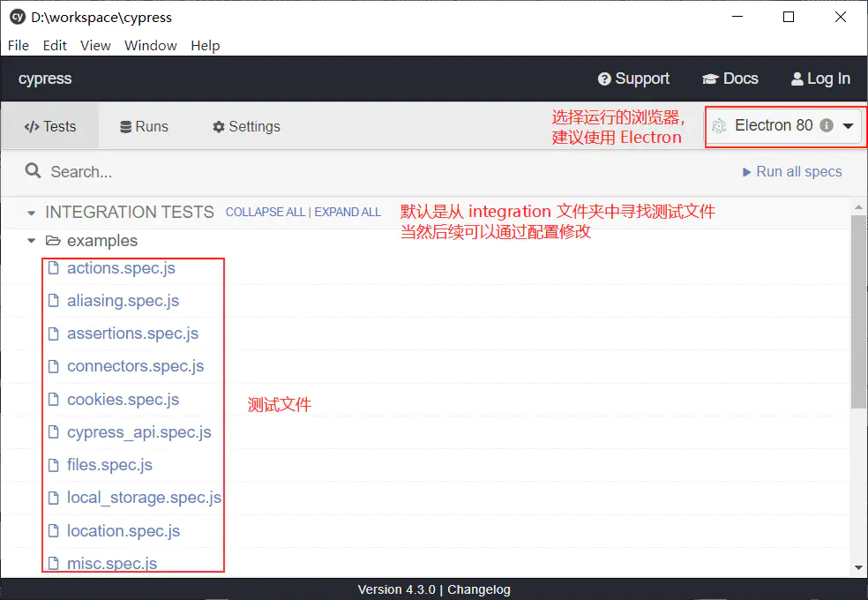Click the Support link
This screenshot has width=868, height=600.
pyautogui.click(x=634, y=79)
